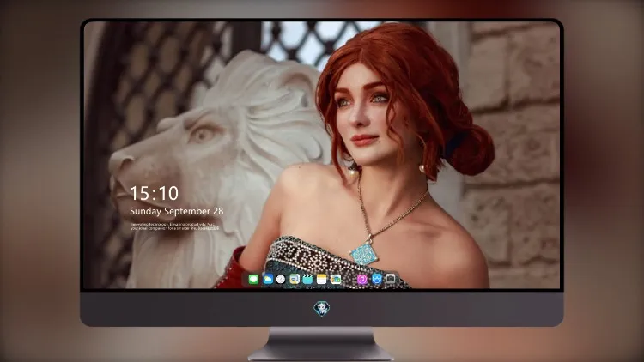Open the blue App Store icon
Viewport: 644px width, 362px height.
(x=377, y=279)
